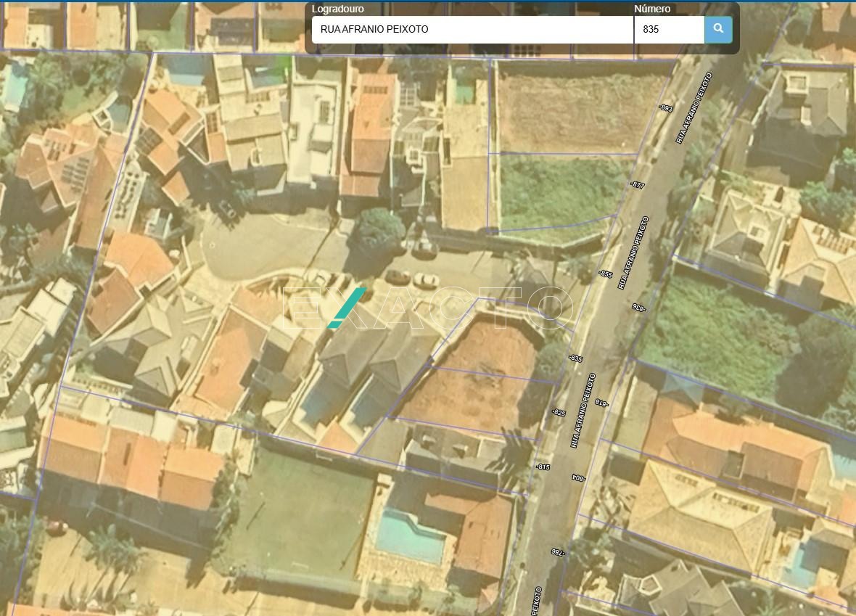The height and width of the screenshot is (616, 856).
Task: Focus the Logradouro street name field
Action: click(472, 30)
